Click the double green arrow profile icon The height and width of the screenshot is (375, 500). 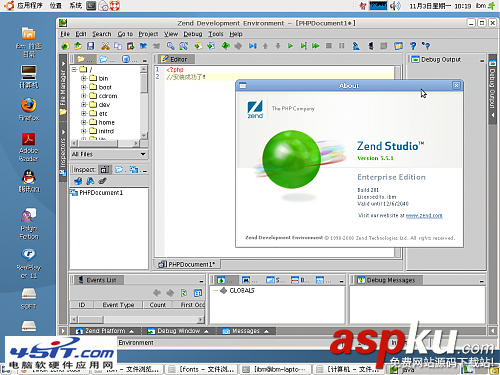pos(316,46)
